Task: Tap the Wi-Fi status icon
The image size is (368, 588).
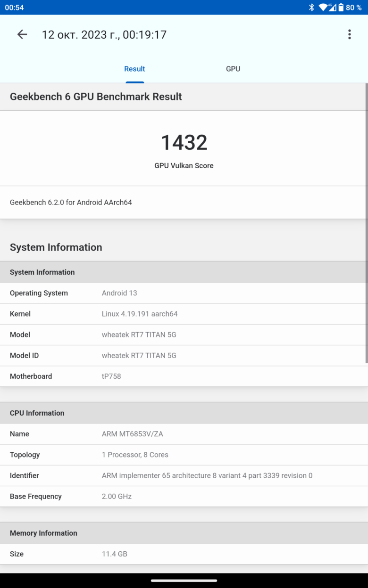Action: (x=324, y=7)
